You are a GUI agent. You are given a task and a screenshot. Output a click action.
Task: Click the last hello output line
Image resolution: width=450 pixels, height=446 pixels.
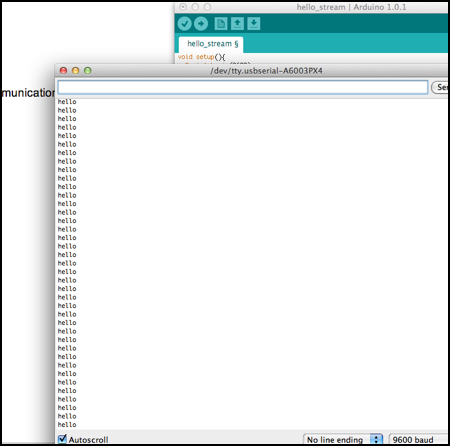pos(67,424)
